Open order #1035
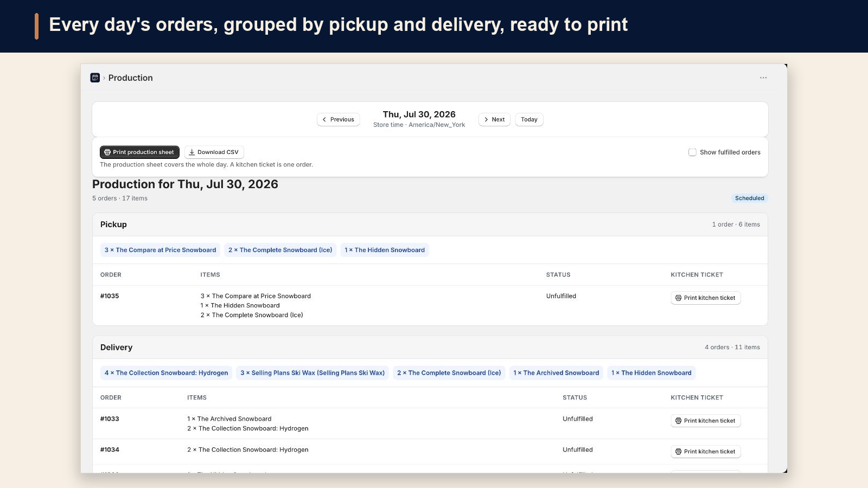Viewport: 868px width, 488px height. click(110, 296)
